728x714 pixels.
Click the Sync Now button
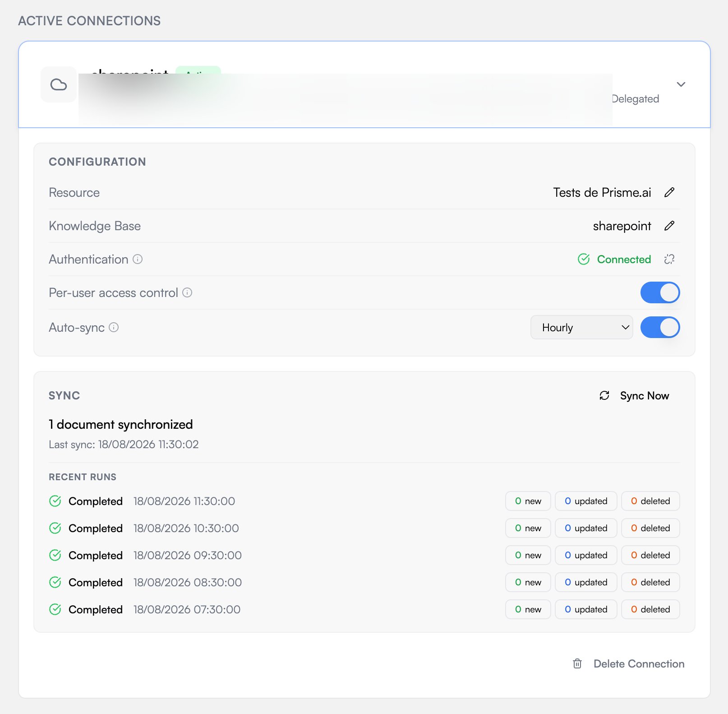634,396
